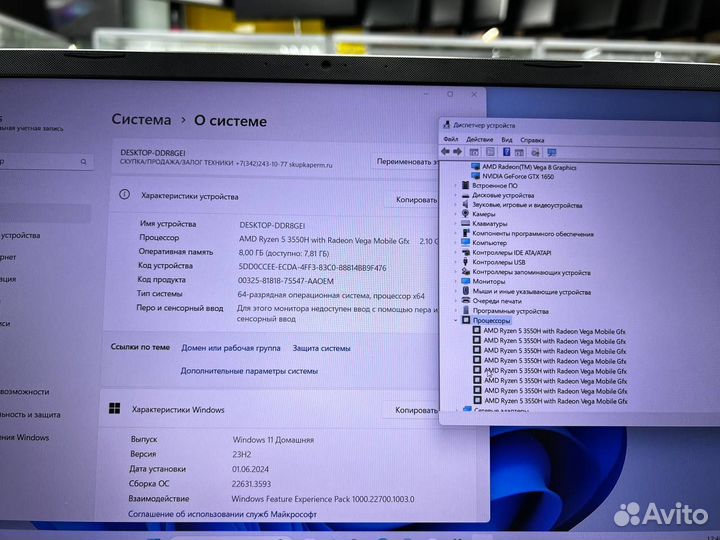Open Защита системы link
The width and height of the screenshot is (720, 540).
(x=321, y=349)
